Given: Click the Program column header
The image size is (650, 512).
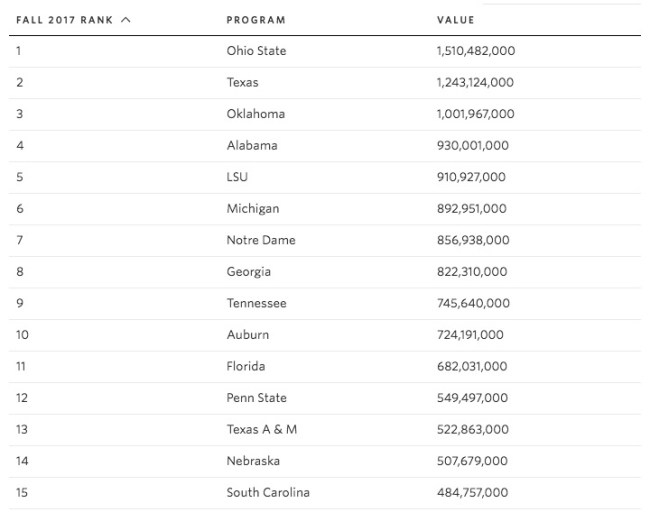Looking at the screenshot, I should point(256,20).
